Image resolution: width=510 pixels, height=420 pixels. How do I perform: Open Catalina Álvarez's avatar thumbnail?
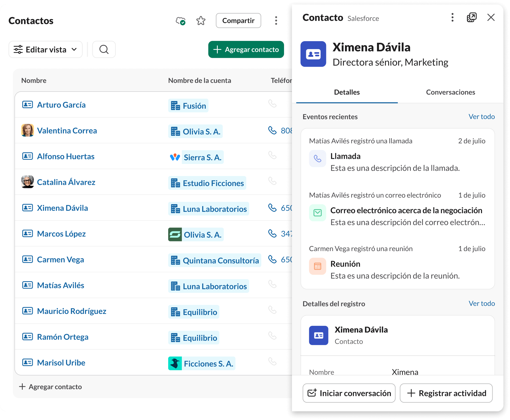pyautogui.click(x=27, y=182)
